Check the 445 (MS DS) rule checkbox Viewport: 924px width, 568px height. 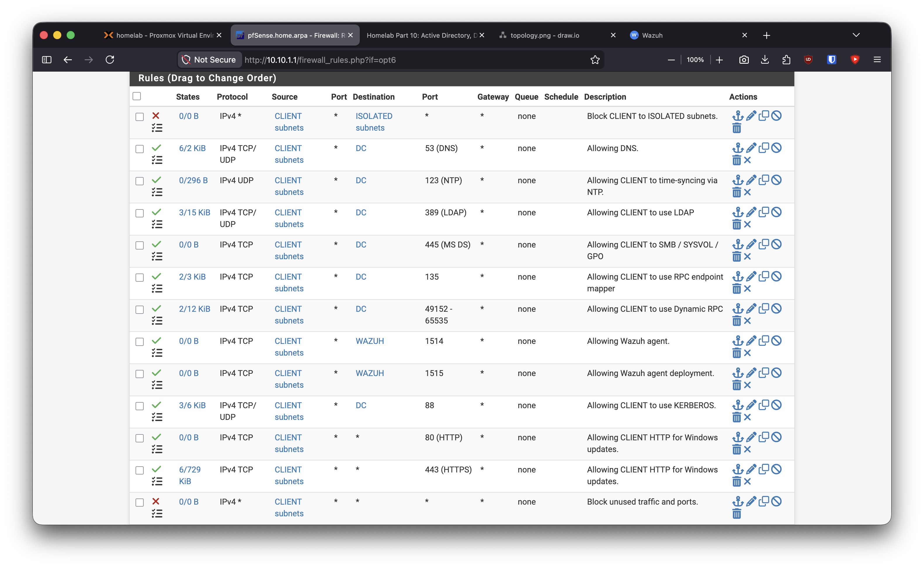tap(140, 245)
